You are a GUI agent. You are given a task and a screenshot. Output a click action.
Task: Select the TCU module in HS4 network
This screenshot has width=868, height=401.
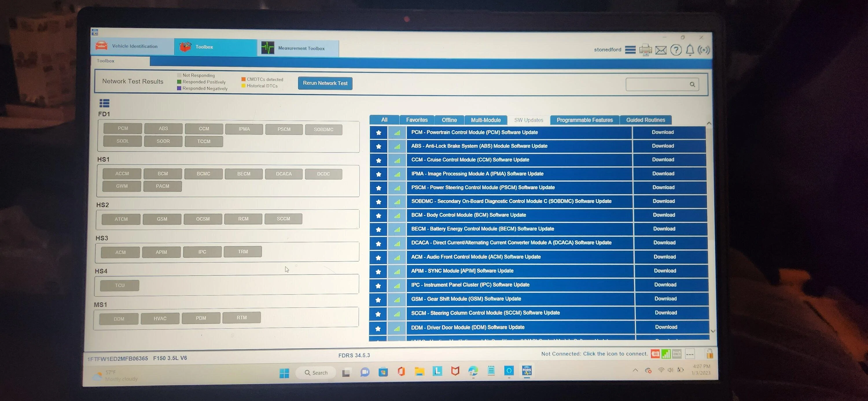119,286
